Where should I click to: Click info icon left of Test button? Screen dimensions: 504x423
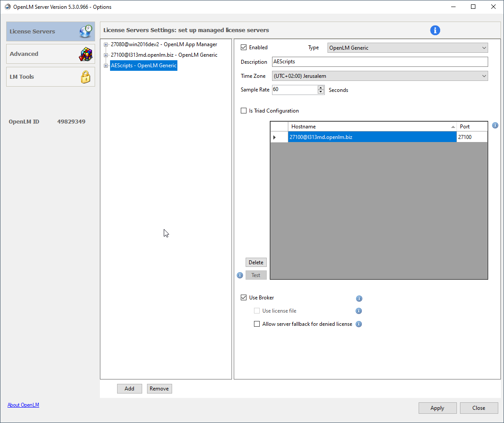point(240,275)
